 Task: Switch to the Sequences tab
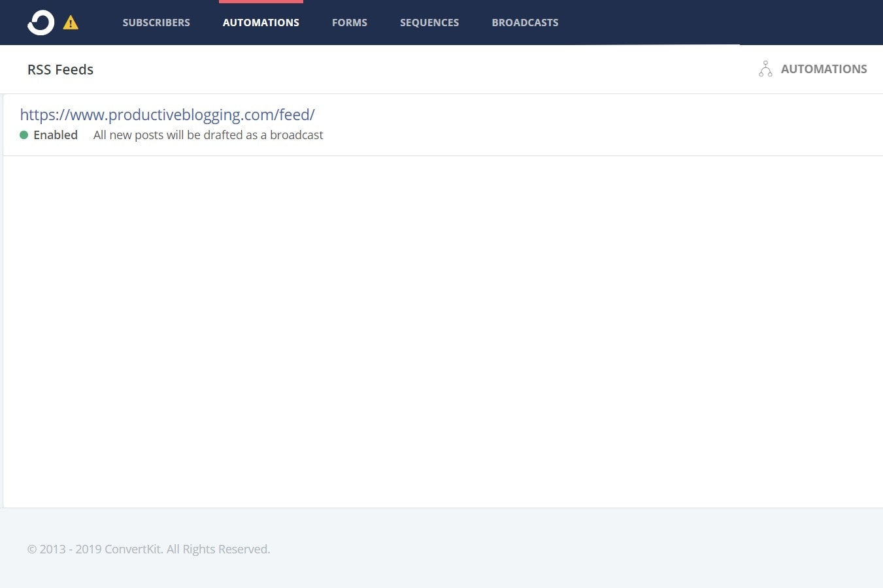pyautogui.click(x=429, y=22)
